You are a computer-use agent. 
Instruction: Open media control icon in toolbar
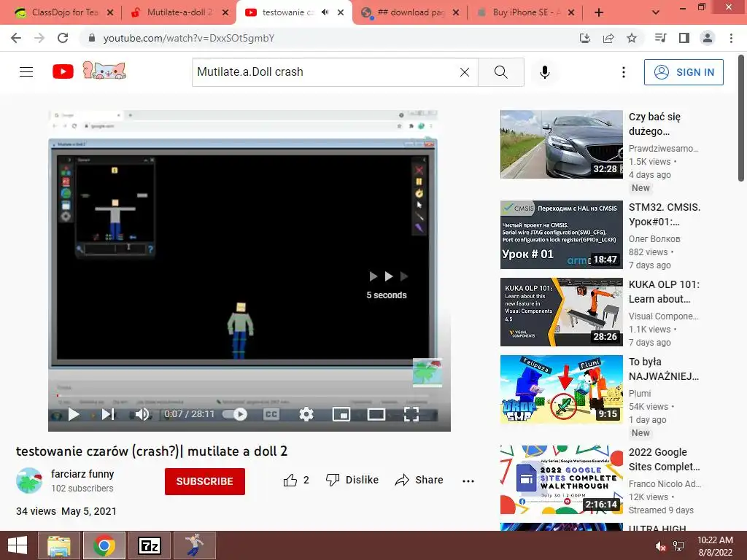pos(660,38)
